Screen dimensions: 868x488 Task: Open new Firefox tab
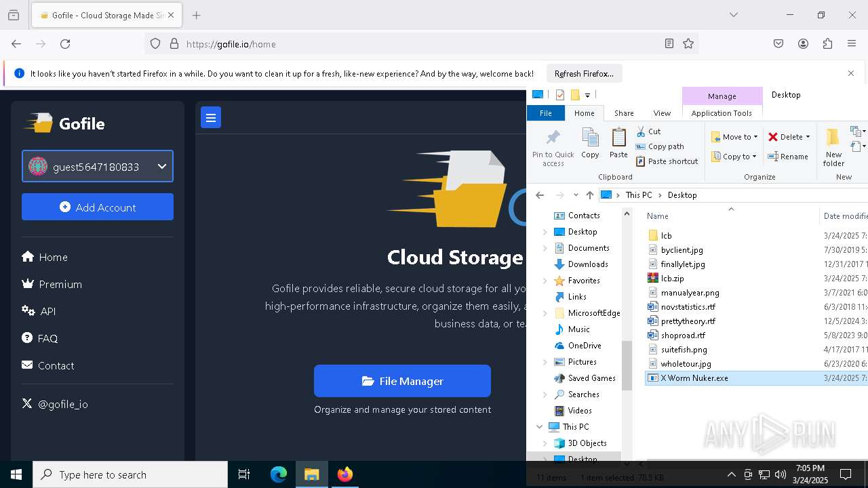point(197,15)
